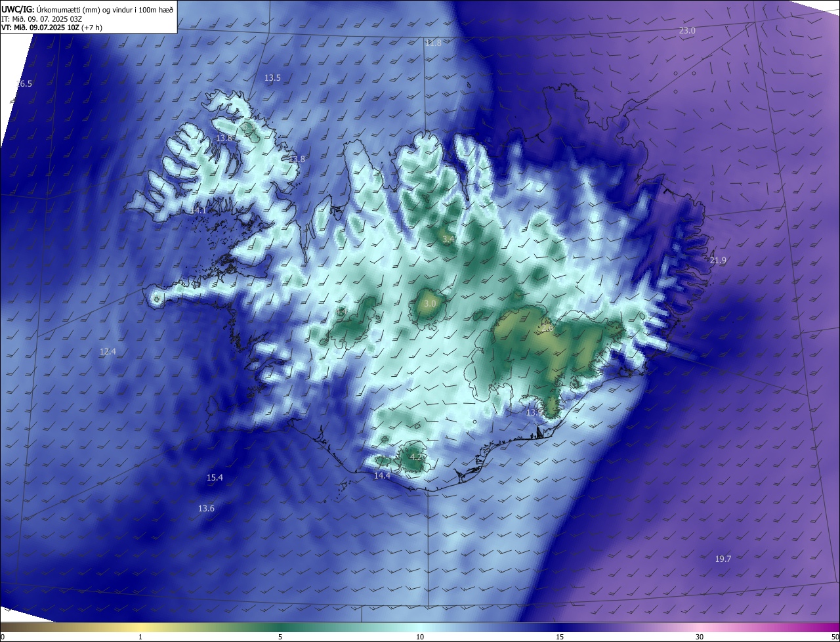Click the '1' tick on the color scale

pyautogui.click(x=140, y=637)
